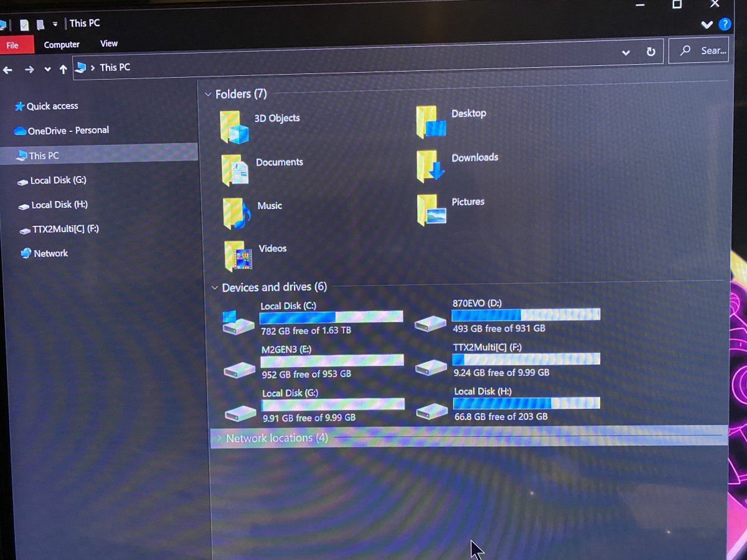Open the Pictures folder icon
Screen dimensions: 747x560
pyautogui.click(x=431, y=210)
